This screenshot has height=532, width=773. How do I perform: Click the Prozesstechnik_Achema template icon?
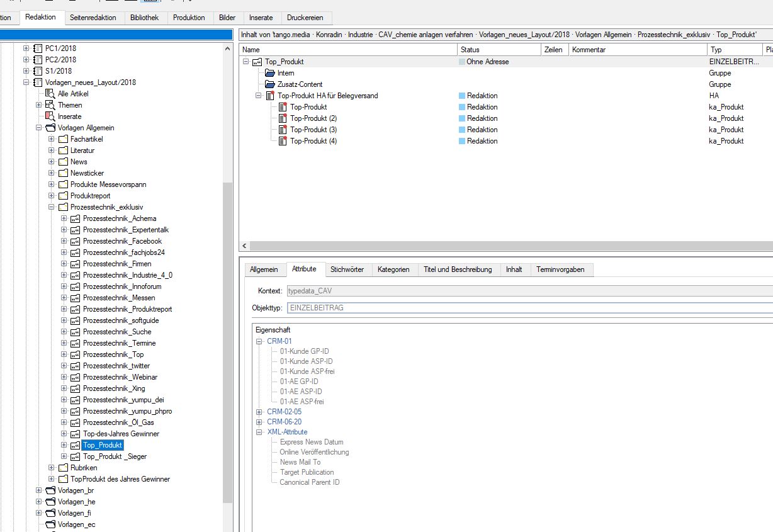click(x=75, y=218)
